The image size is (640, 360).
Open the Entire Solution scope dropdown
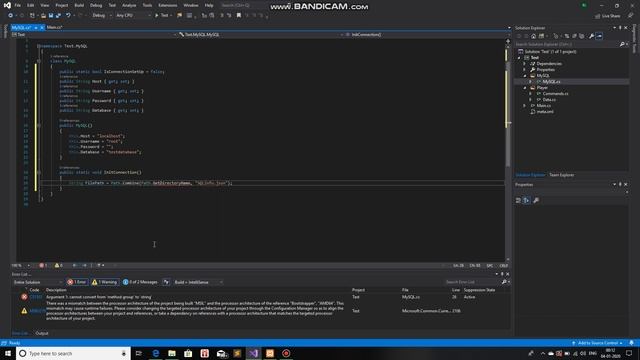[38, 282]
